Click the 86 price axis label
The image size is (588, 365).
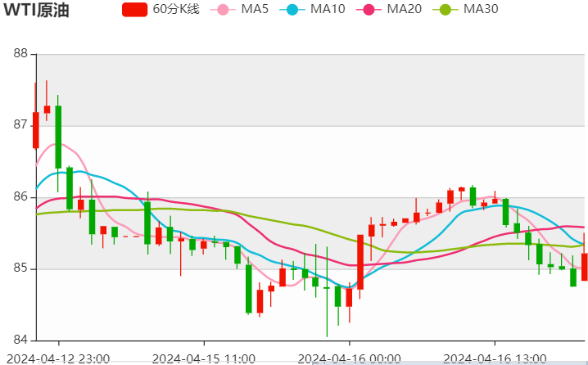pos(21,197)
